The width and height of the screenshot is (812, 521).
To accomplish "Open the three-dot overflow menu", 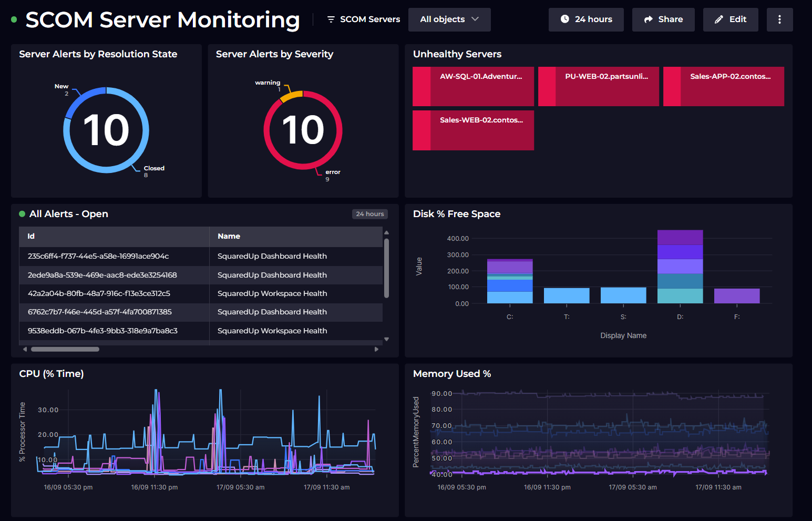I will [780, 19].
